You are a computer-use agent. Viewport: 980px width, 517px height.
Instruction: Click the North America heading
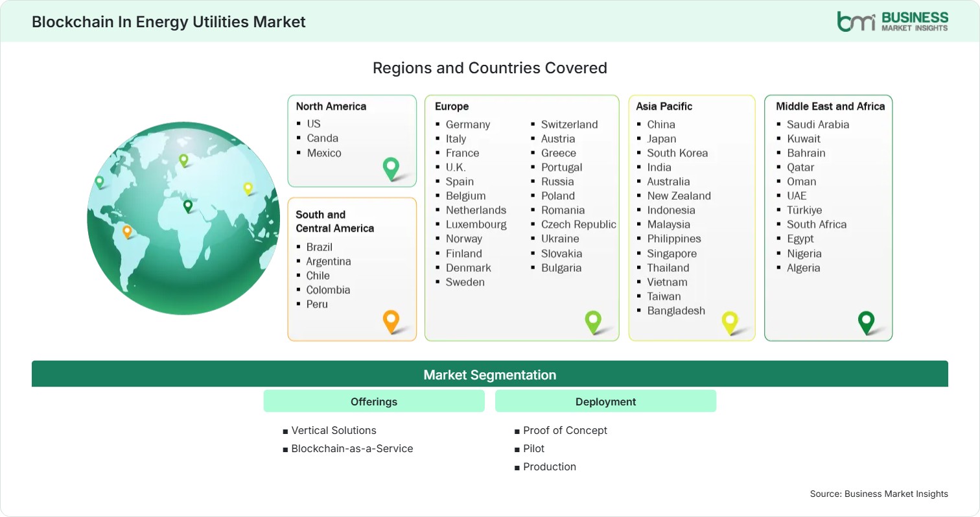(x=331, y=106)
